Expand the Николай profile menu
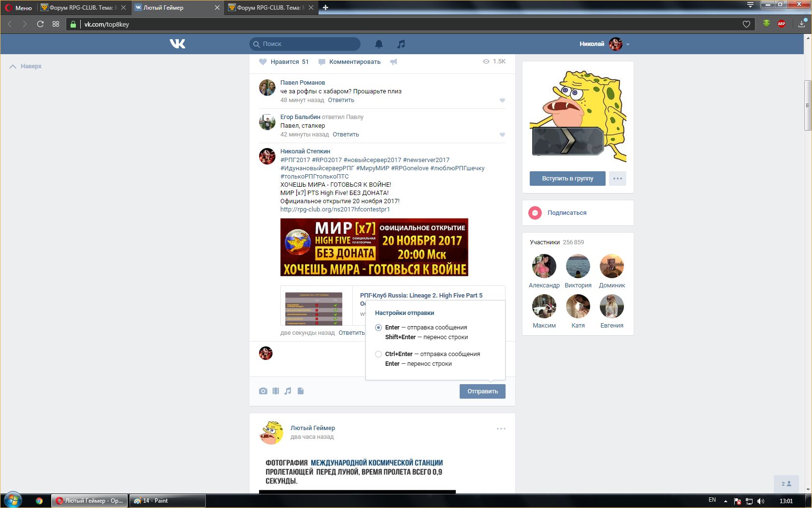Image resolution: width=812 pixels, height=508 pixels. pos(605,44)
